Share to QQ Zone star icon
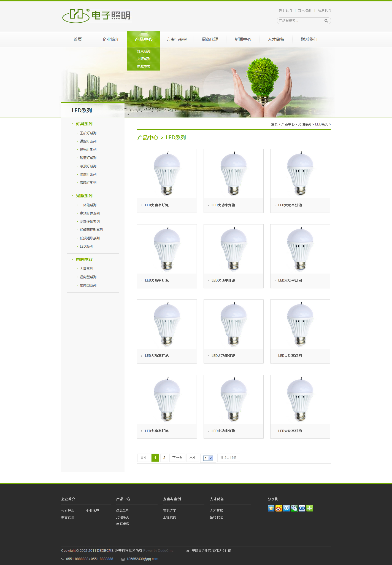The height and width of the screenshot is (565, 392). pos(271,508)
